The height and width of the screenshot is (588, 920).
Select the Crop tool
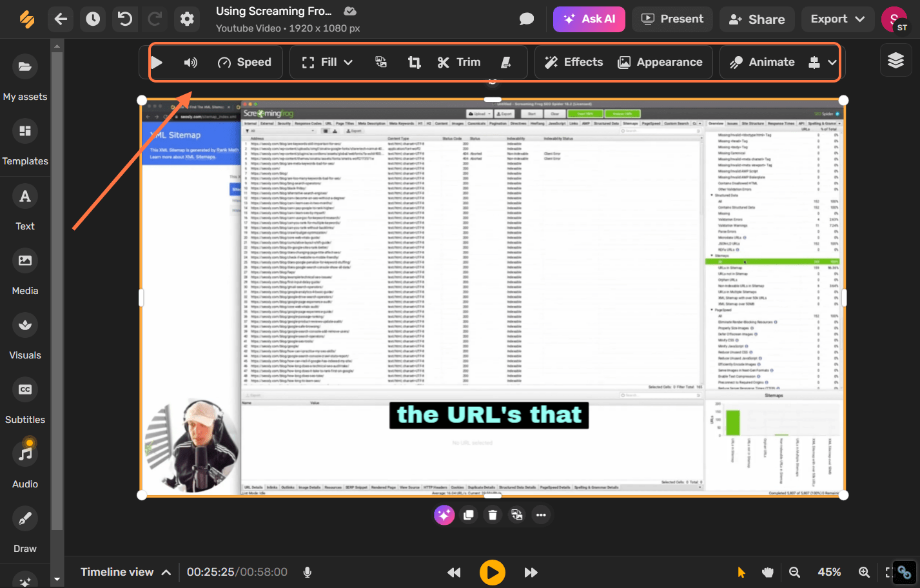pyautogui.click(x=414, y=63)
